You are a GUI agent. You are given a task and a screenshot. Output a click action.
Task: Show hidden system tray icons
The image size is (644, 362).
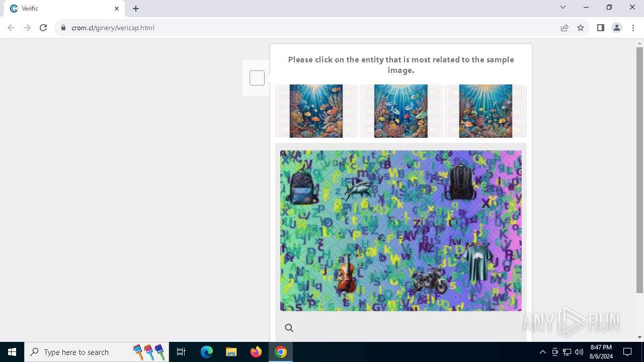(542, 352)
